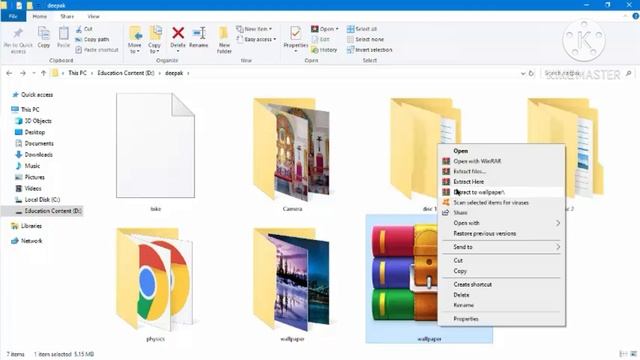Select Local Disk (C:) in sidebar
The height and width of the screenshot is (360, 640).
[x=38, y=200]
